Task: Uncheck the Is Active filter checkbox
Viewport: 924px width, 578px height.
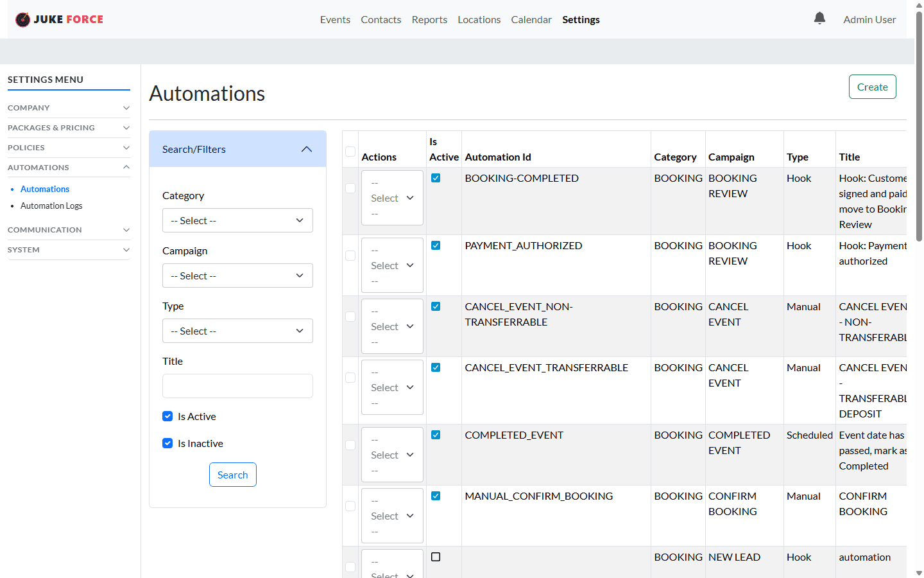Action: pos(167,416)
